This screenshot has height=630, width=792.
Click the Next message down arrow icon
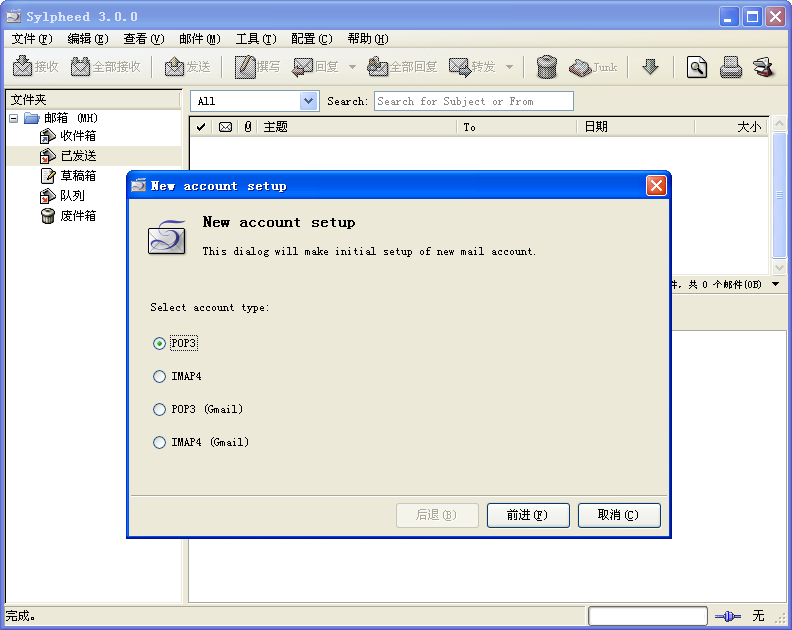(x=651, y=67)
